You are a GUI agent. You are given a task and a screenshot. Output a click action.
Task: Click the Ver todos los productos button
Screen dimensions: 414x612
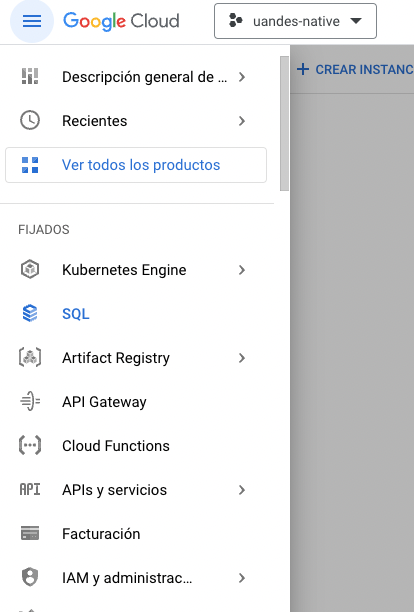click(x=136, y=165)
